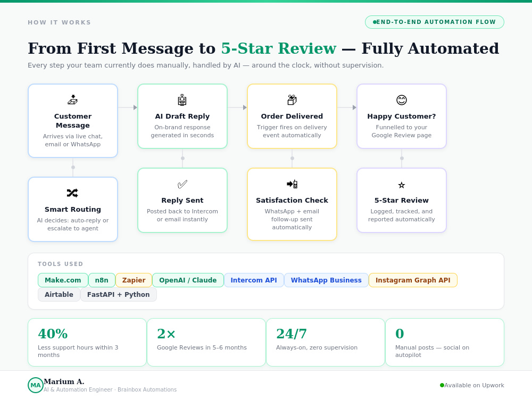Click the Customer Message card title

point(72,121)
